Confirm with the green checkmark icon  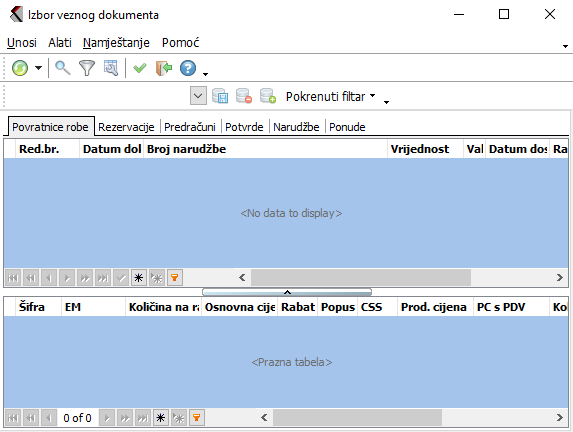click(x=140, y=68)
